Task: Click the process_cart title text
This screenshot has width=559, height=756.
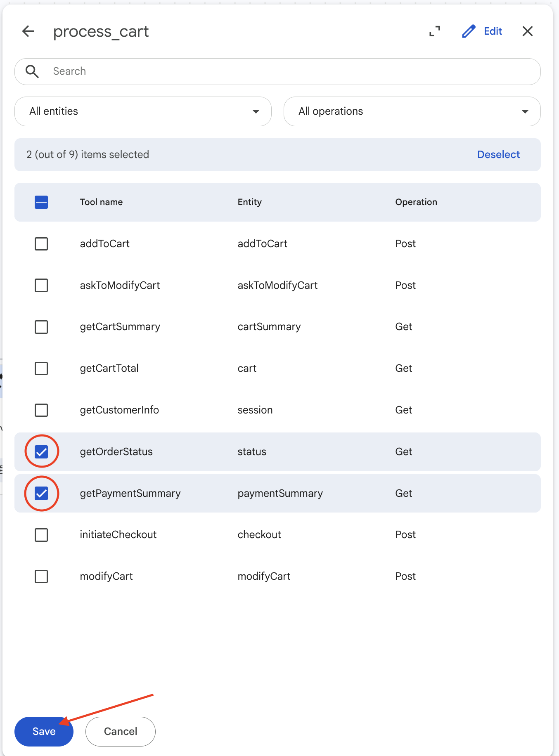Action: (101, 32)
